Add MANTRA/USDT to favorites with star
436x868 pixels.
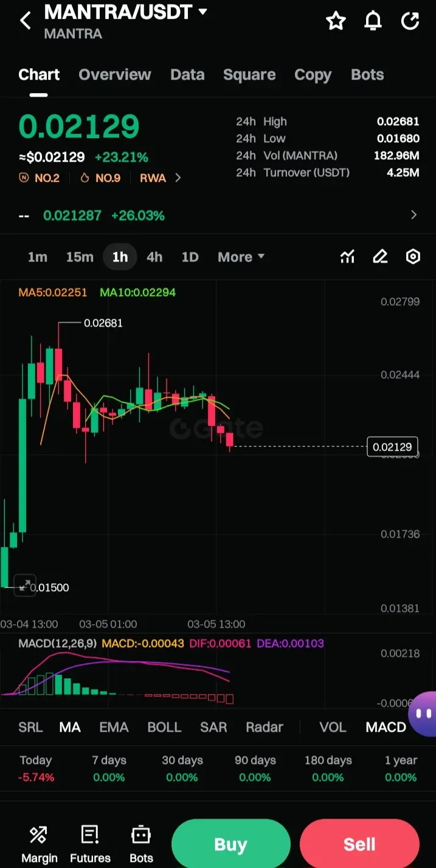tap(336, 21)
